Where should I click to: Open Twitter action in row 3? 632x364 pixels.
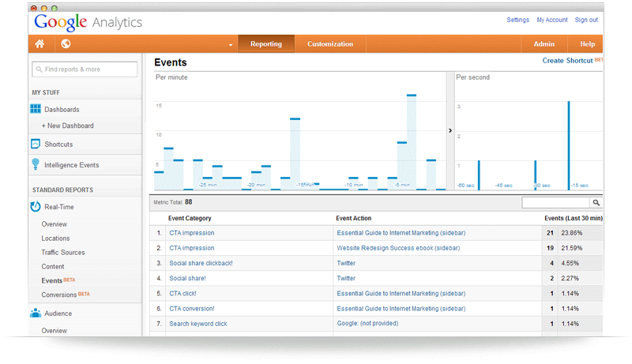[x=346, y=264]
